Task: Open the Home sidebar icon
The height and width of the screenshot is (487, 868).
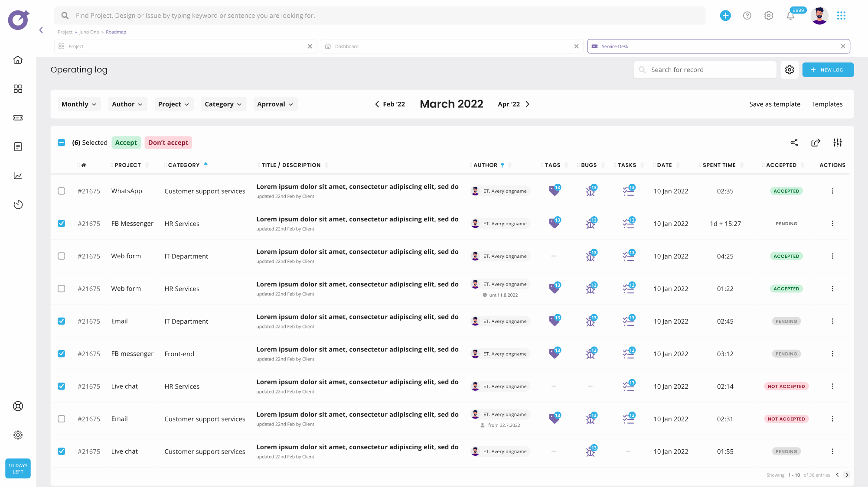Action: pos(18,60)
